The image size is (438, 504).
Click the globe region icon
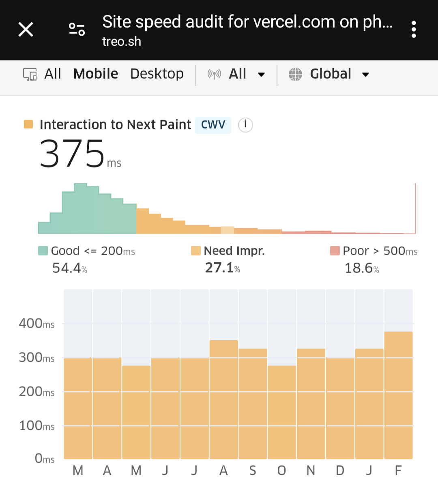click(x=295, y=74)
